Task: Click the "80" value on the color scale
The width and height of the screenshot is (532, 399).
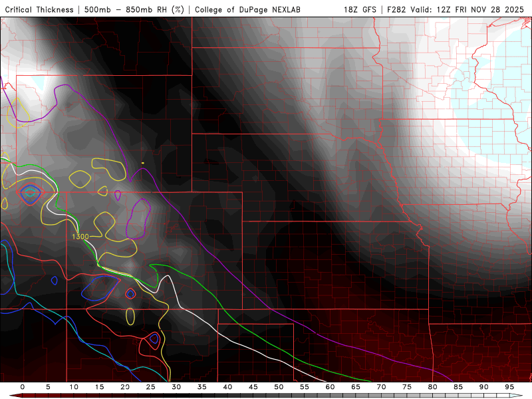Action: tap(433, 387)
